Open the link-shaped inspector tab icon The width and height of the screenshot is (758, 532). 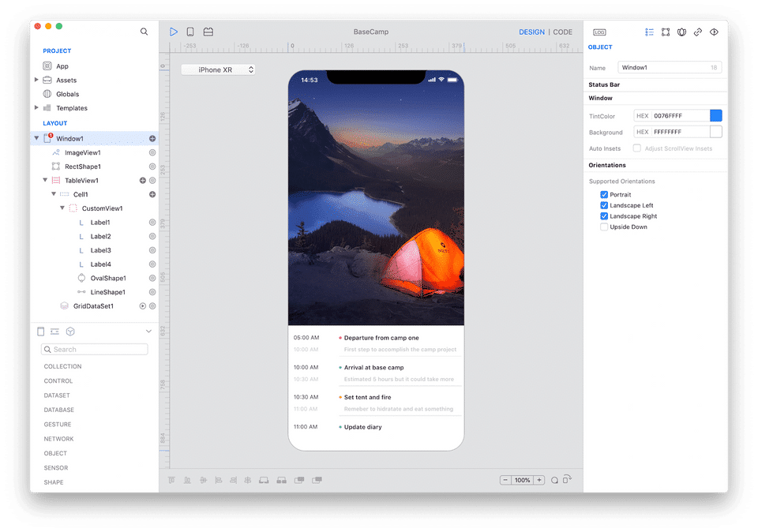[697, 32]
